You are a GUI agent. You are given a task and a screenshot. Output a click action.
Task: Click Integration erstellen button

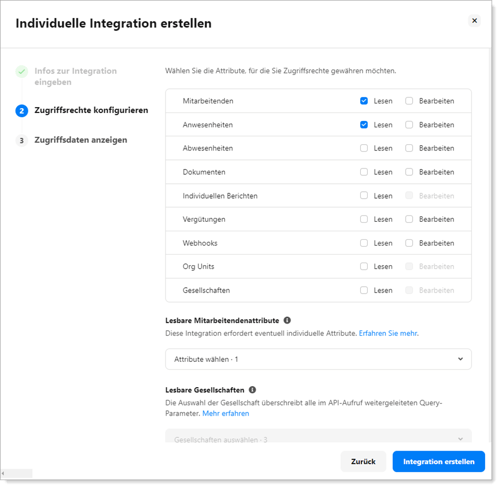439,461
